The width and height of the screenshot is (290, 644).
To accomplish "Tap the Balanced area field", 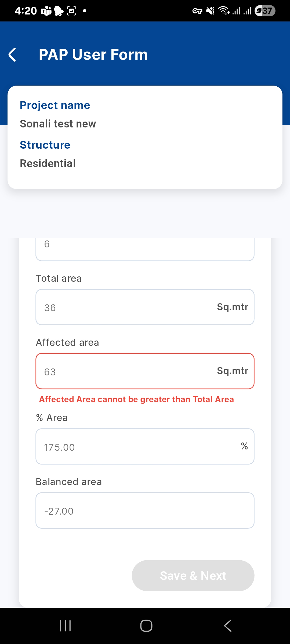I will [145, 510].
